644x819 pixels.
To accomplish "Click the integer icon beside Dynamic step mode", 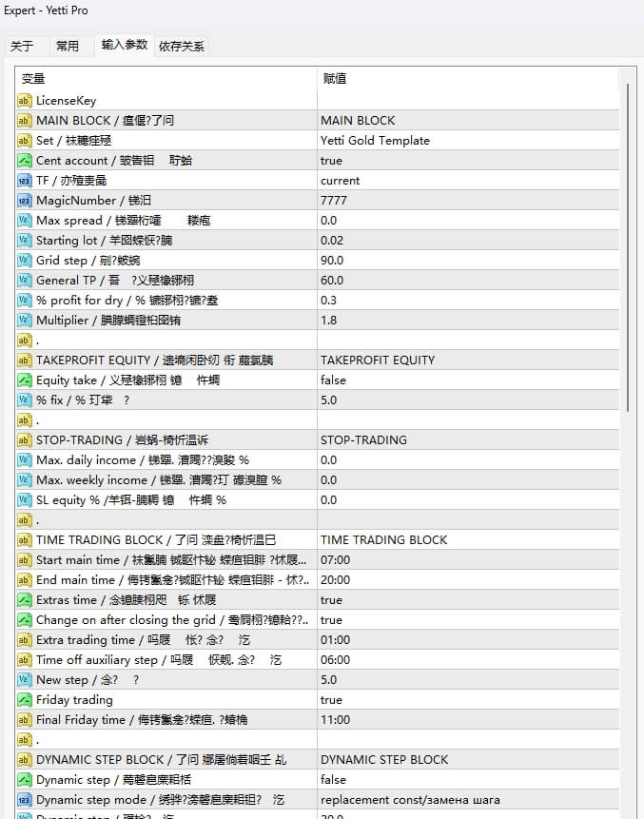I will (x=25, y=800).
